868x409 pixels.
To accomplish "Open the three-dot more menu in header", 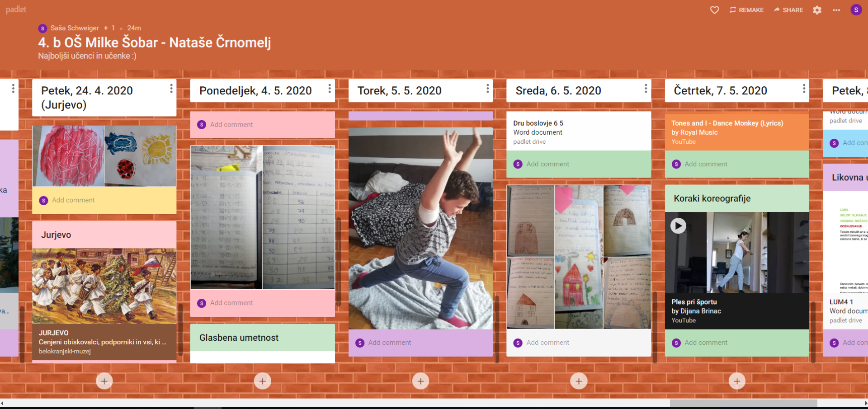I will pyautogui.click(x=836, y=10).
